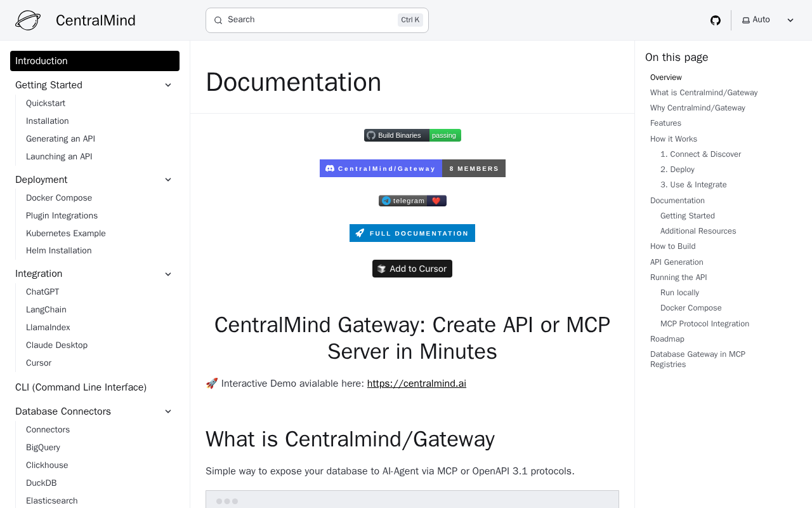Open the Discord CentralMind/Gateway badge

(412, 168)
